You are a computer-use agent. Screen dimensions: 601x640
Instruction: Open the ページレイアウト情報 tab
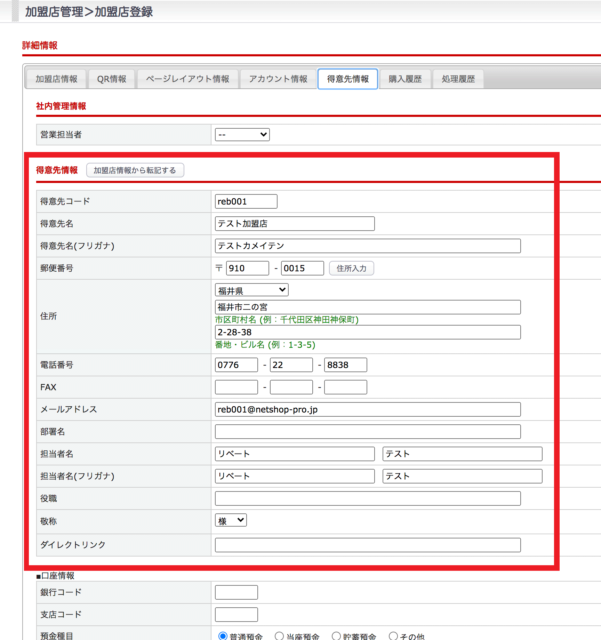coord(187,79)
